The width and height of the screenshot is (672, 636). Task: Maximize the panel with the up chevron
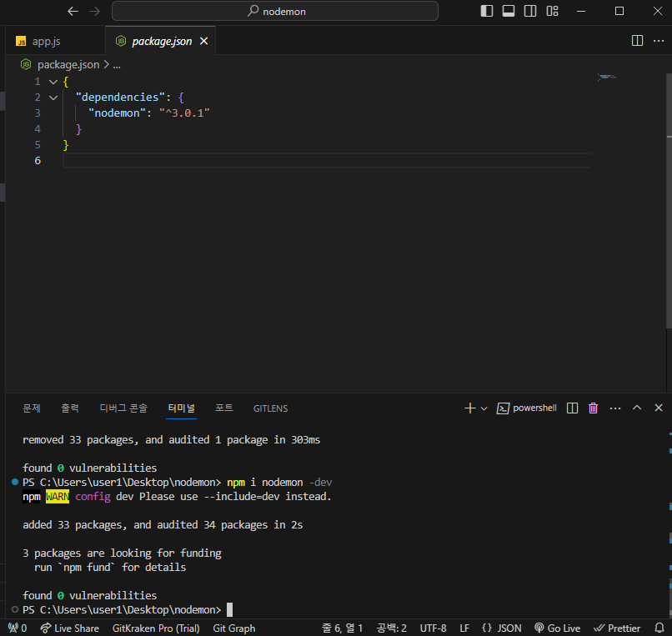click(x=637, y=408)
